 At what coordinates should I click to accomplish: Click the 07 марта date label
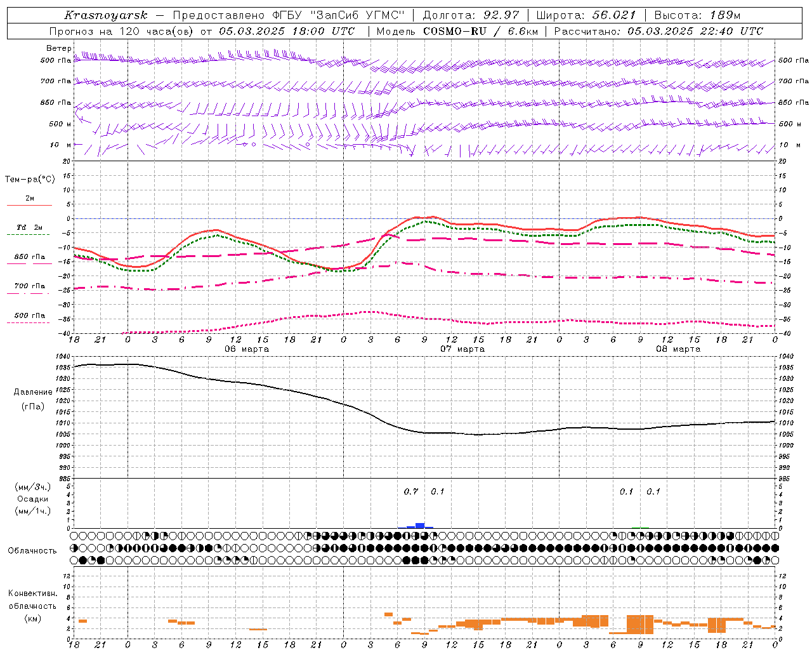(x=462, y=349)
